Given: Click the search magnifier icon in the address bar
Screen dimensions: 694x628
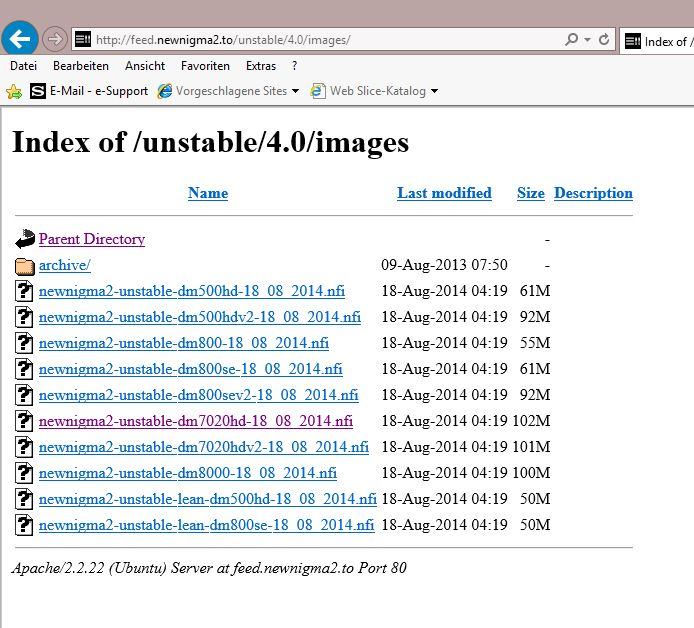Looking at the screenshot, I should 571,39.
